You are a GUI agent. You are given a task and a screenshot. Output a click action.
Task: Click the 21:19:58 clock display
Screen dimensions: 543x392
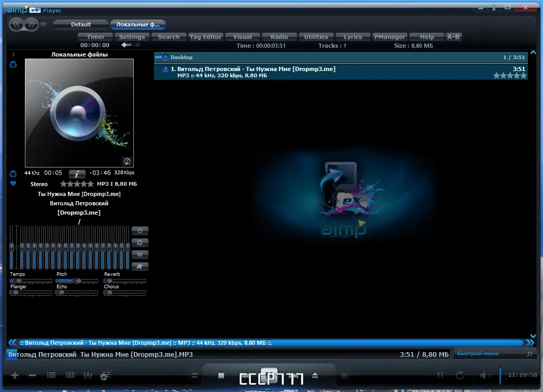[x=522, y=375]
